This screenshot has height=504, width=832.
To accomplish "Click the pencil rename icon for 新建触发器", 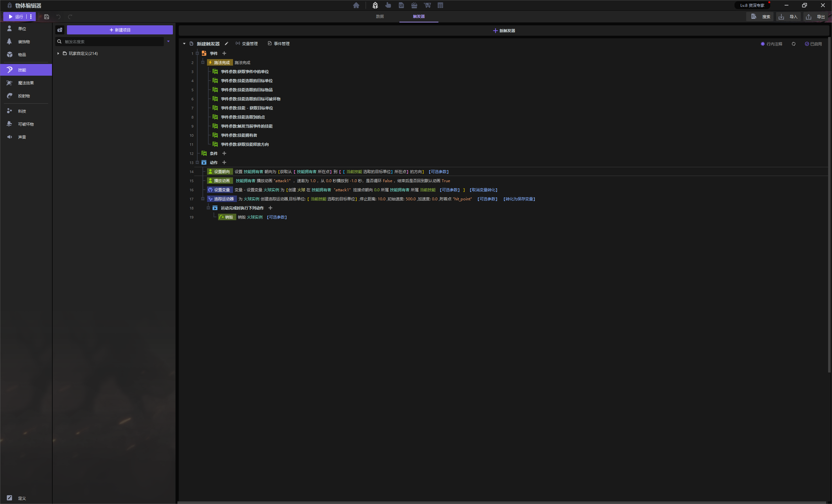I will pyautogui.click(x=227, y=44).
